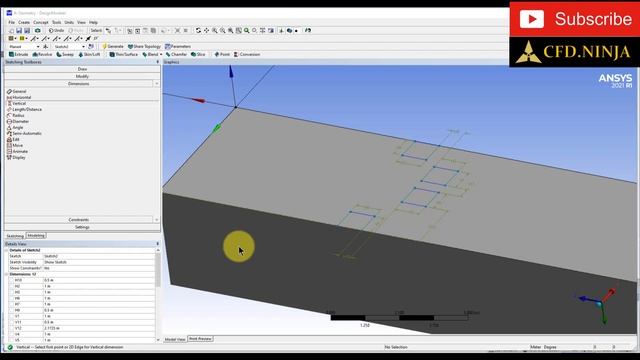Viewport: 640px width, 360px height.
Task: Click the arrow beside Constraints header
Action: [x=157, y=220]
